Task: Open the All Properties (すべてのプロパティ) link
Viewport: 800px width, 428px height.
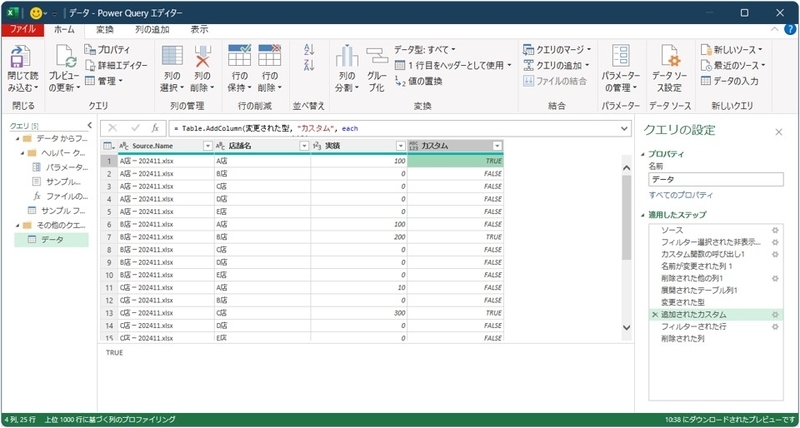Action: [681, 195]
